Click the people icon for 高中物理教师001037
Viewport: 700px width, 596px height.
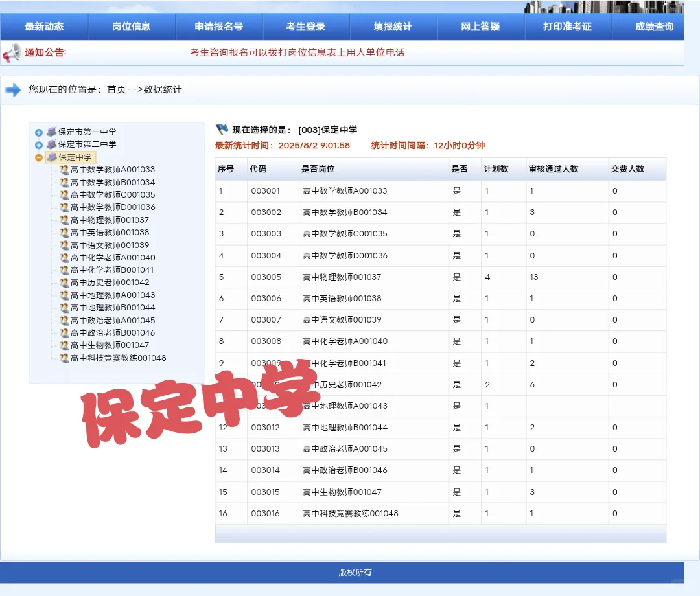click(x=64, y=220)
